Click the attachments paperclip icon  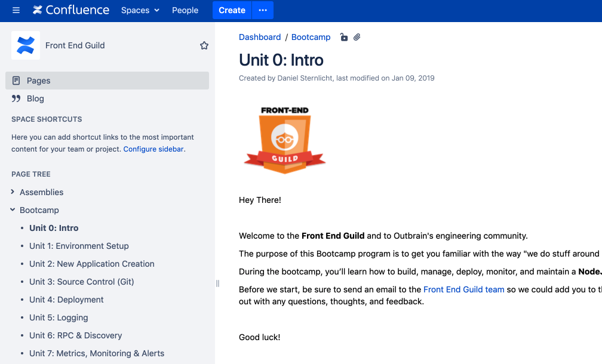[x=357, y=37]
